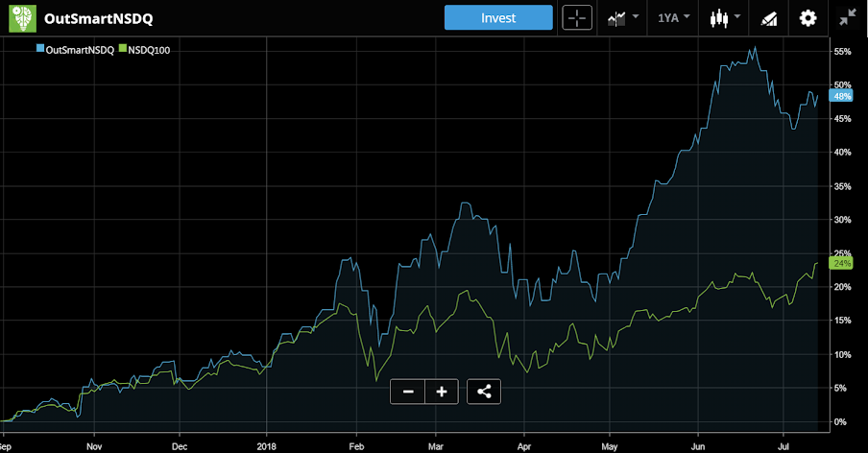
Task: Click the blue OutSmartNSDQ legend swatch
Action: 40,48
